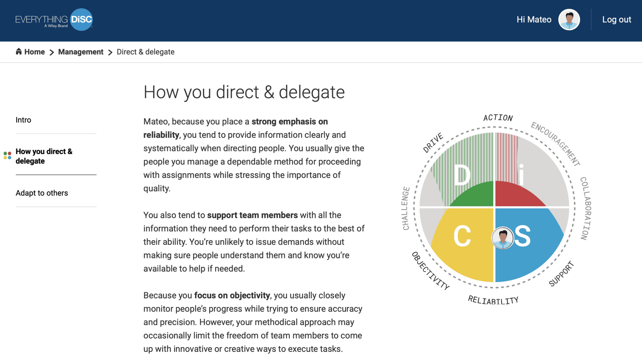Open the Management breadcrumb link
Image resolution: width=642 pixels, height=364 pixels.
tap(81, 52)
